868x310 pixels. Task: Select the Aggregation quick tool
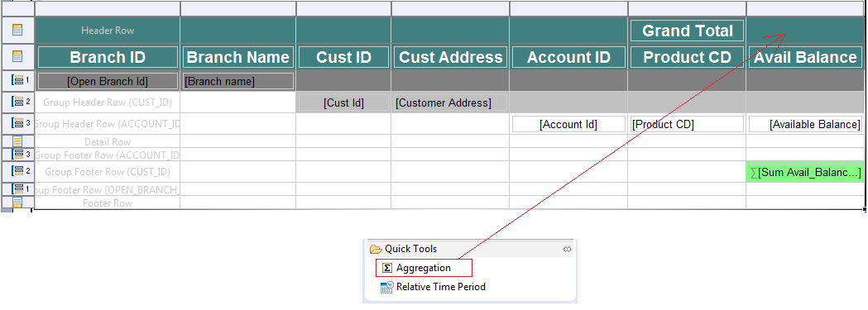pyautogui.click(x=424, y=268)
